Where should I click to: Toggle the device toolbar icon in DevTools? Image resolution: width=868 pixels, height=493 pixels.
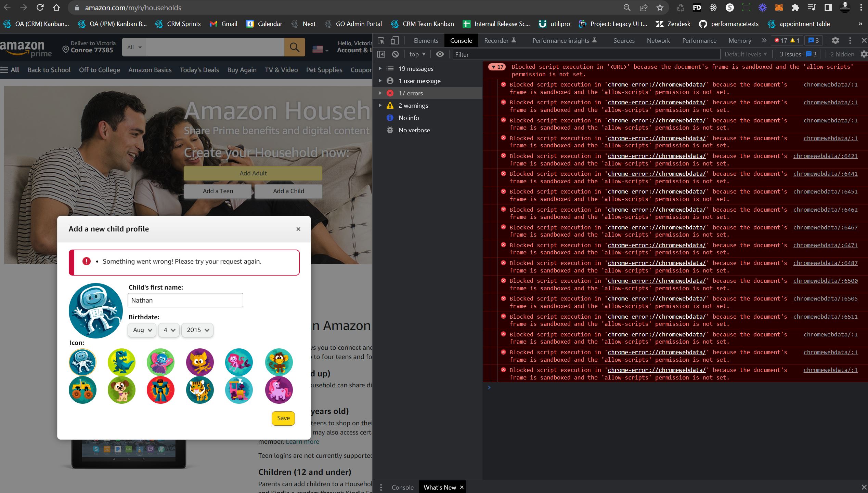pyautogui.click(x=395, y=41)
